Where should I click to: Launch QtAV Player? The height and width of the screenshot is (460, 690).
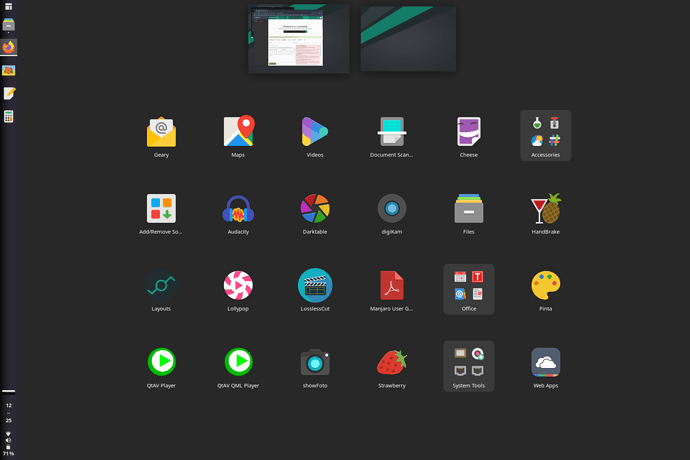[x=161, y=367]
